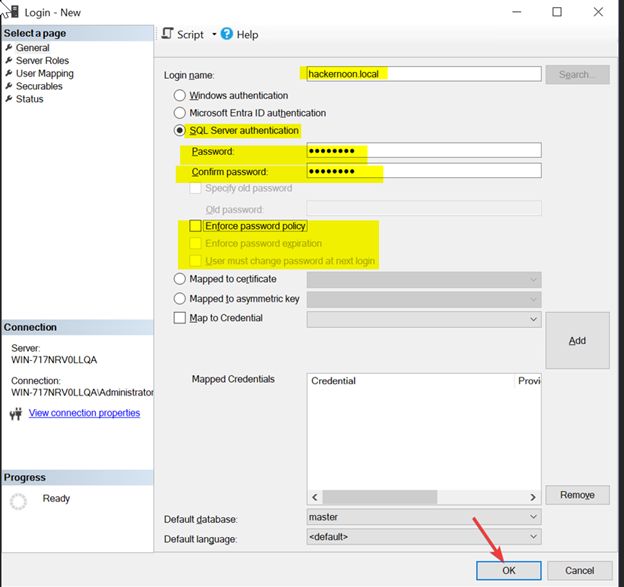This screenshot has width=624, height=587.
Task: Click the Remove credential button
Action: pos(577,495)
